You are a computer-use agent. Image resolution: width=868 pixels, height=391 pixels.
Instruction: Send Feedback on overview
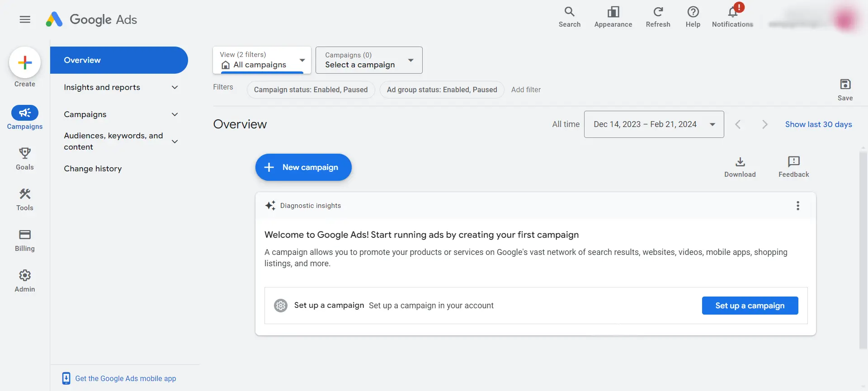pyautogui.click(x=794, y=167)
